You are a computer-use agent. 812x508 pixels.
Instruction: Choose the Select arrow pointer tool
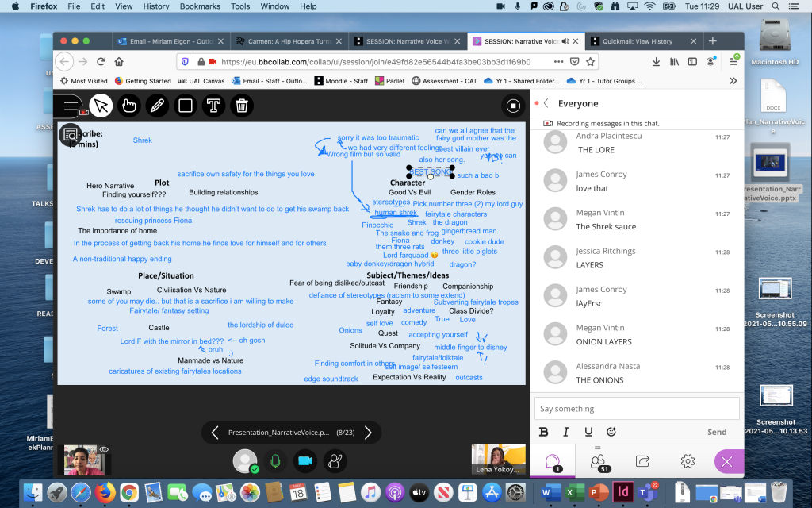pyautogui.click(x=101, y=106)
